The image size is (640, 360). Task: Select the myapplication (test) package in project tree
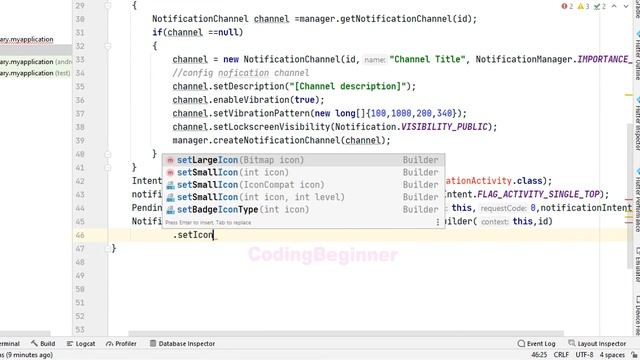pyautogui.click(x=36, y=73)
